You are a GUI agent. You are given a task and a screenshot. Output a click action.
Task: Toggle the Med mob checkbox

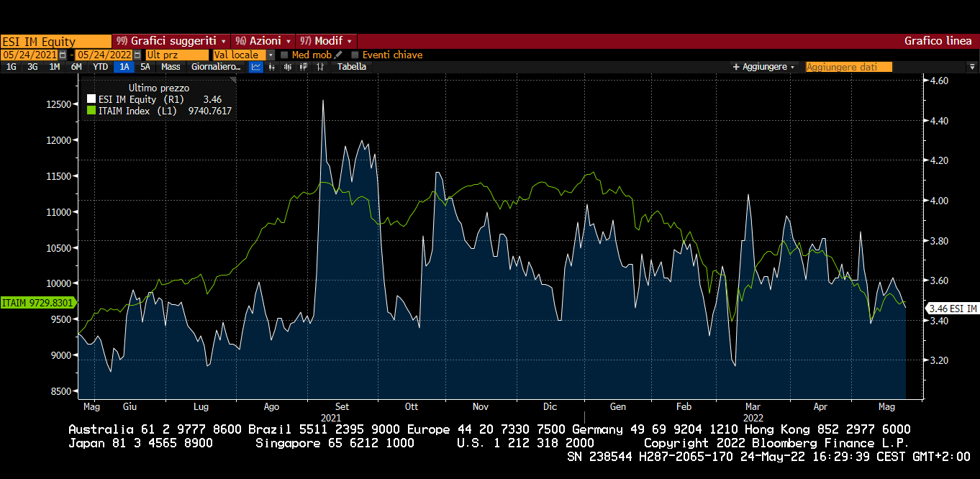pyautogui.click(x=285, y=55)
